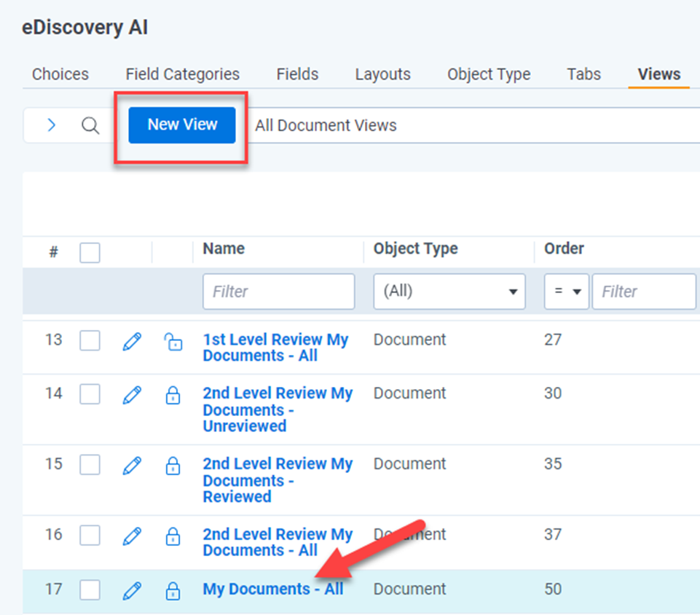Image resolution: width=700 pixels, height=615 pixels.
Task: Open 2nd Level Review My Documents - Unreviewed
Action: coord(278,410)
